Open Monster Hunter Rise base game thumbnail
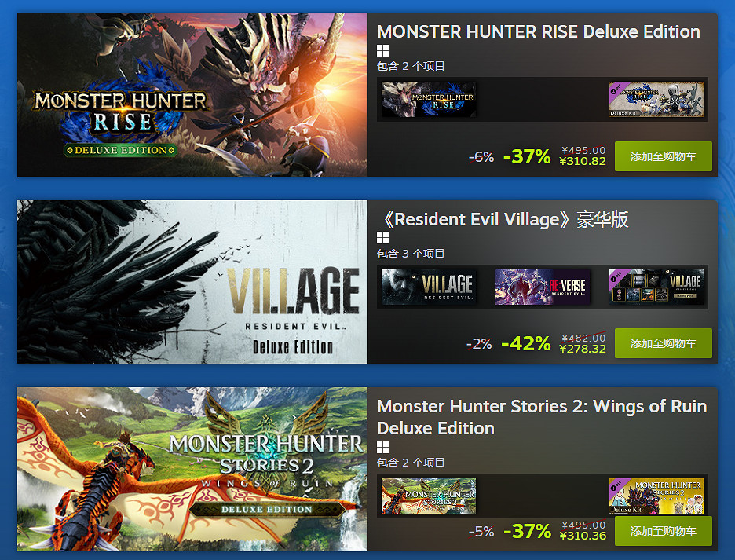This screenshot has height=560, width=735. click(429, 100)
